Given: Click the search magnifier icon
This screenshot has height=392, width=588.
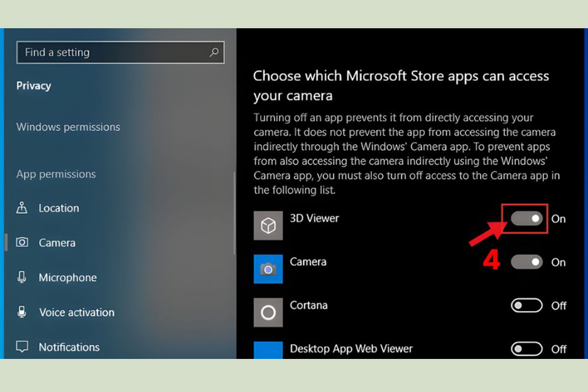Looking at the screenshot, I should [214, 52].
